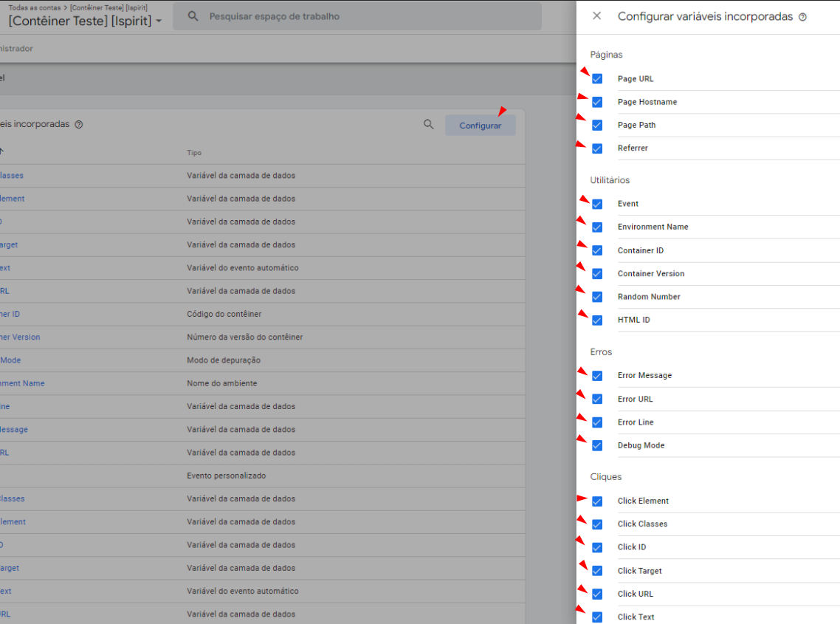Close the Configurar variáveis incorporadas panel
This screenshot has height=624, width=840.
597,16
